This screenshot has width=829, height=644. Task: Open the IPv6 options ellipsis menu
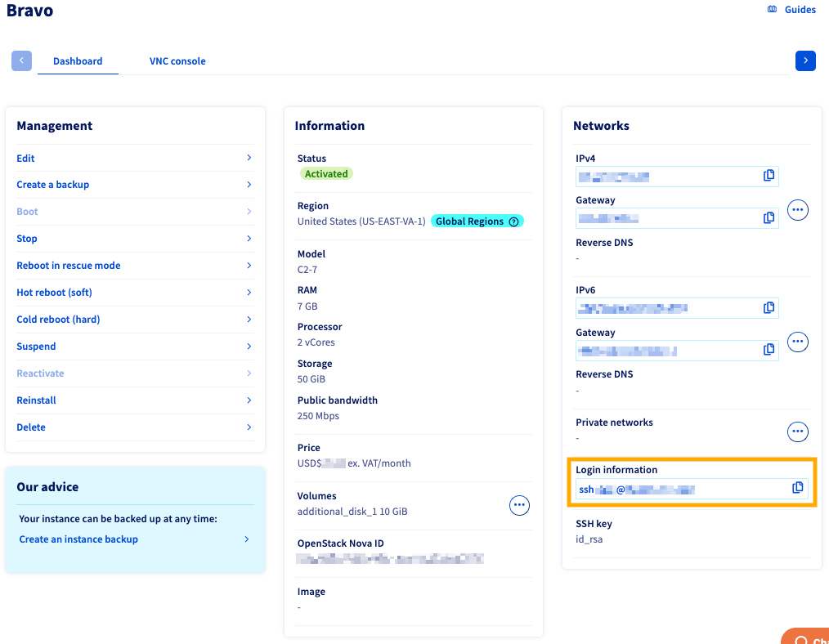coord(798,342)
